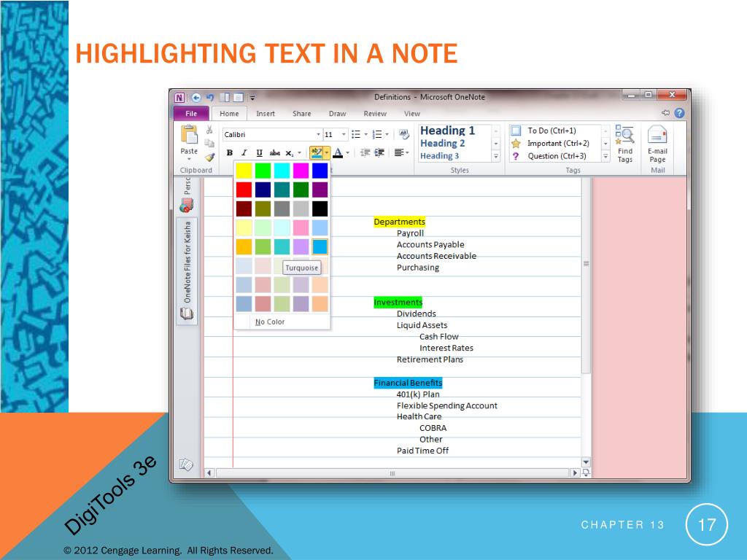Click the vertical scrollbar down arrow
Viewport: 747px width, 560px height.
click(586, 462)
